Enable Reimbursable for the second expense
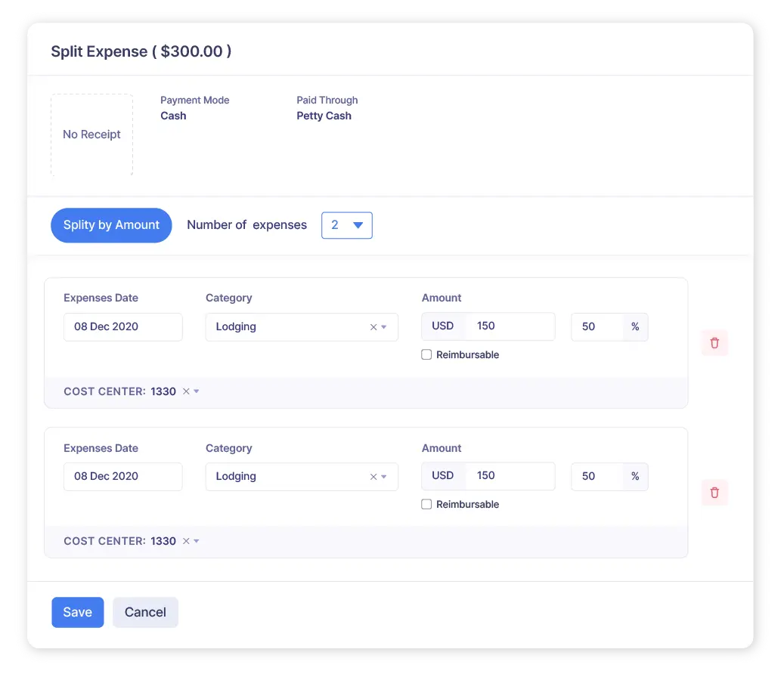This screenshot has width=784, height=674. click(427, 504)
